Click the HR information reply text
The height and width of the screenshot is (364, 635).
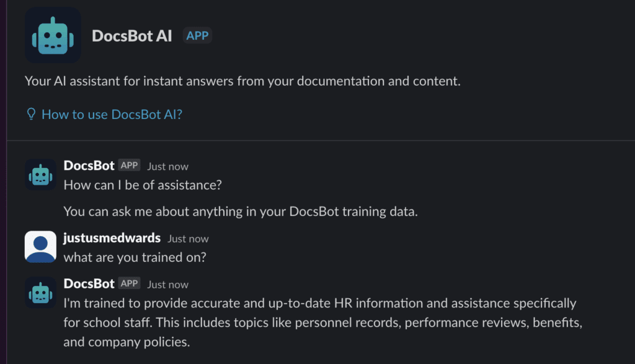[319, 322]
